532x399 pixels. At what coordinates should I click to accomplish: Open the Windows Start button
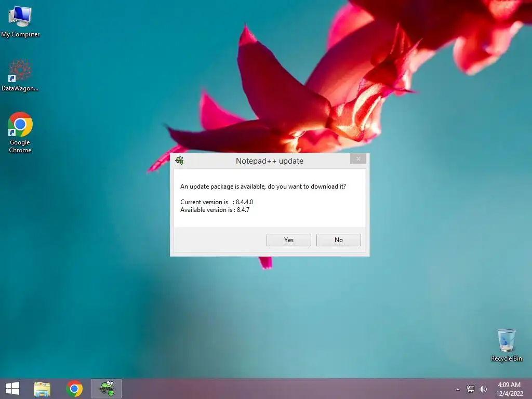pyautogui.click(x=12, y=389)
